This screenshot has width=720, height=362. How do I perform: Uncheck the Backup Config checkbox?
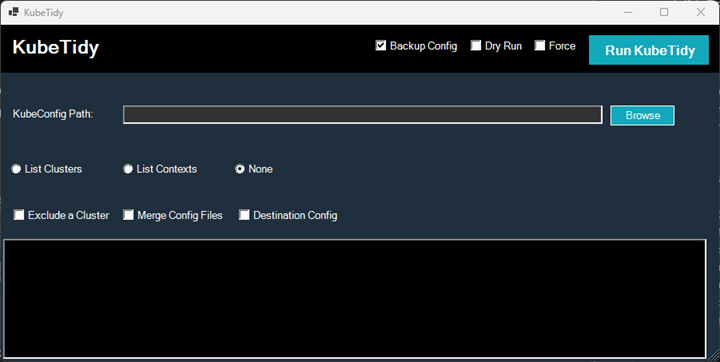coord(381,45)
